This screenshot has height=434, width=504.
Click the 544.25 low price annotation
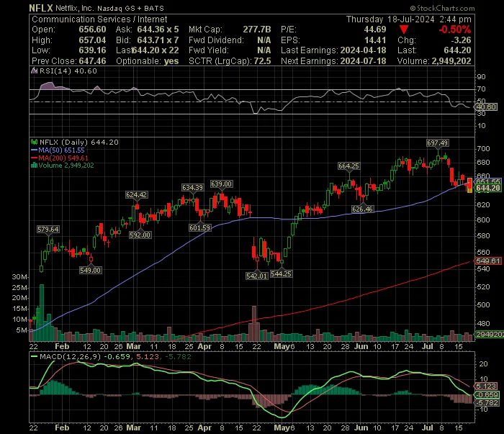pos(282,274)
